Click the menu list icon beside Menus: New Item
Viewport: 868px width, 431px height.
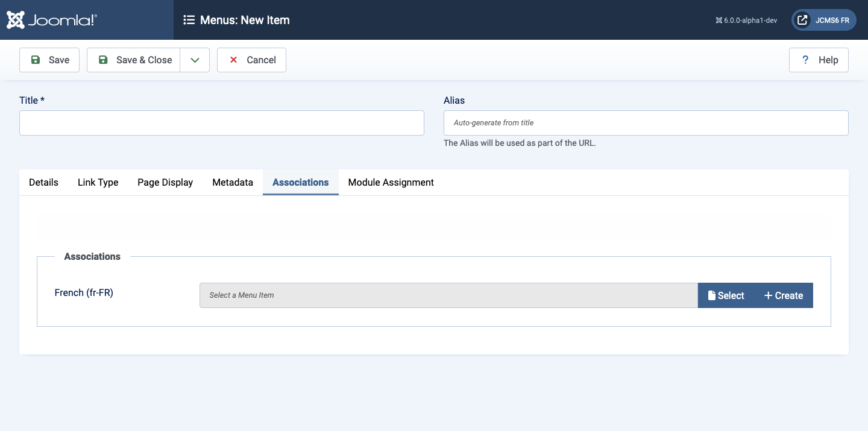pos(189,20)
